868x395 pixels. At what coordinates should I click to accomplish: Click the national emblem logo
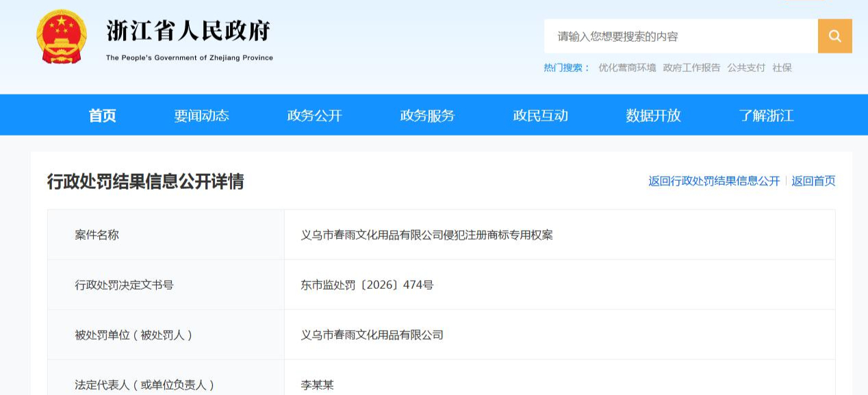pos(62,36)
